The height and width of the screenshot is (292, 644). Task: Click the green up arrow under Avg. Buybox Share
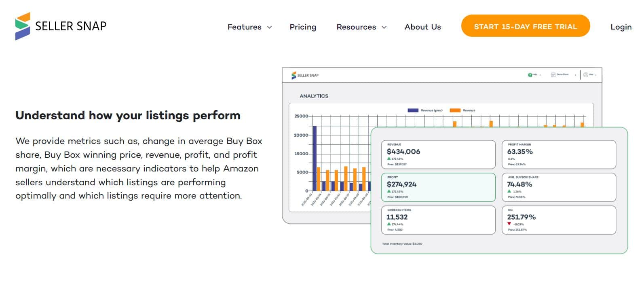point(509,191)
